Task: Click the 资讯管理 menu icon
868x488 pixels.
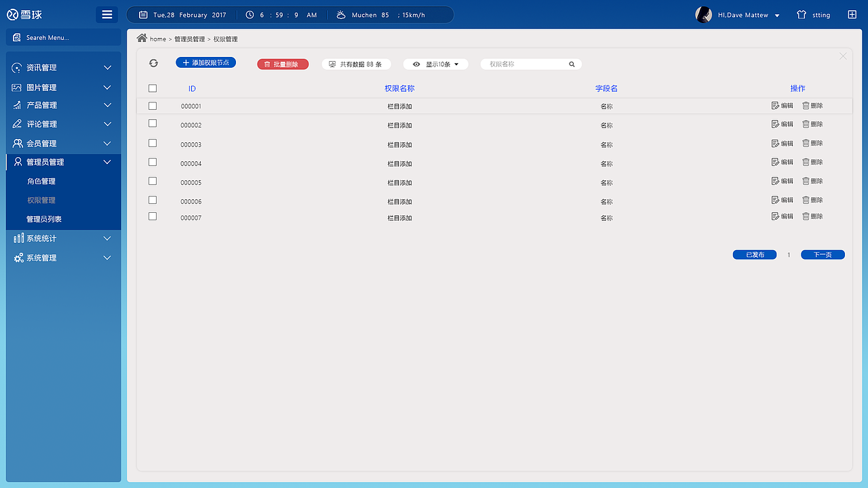Action: pyautogui.click(x=17, y=68)
